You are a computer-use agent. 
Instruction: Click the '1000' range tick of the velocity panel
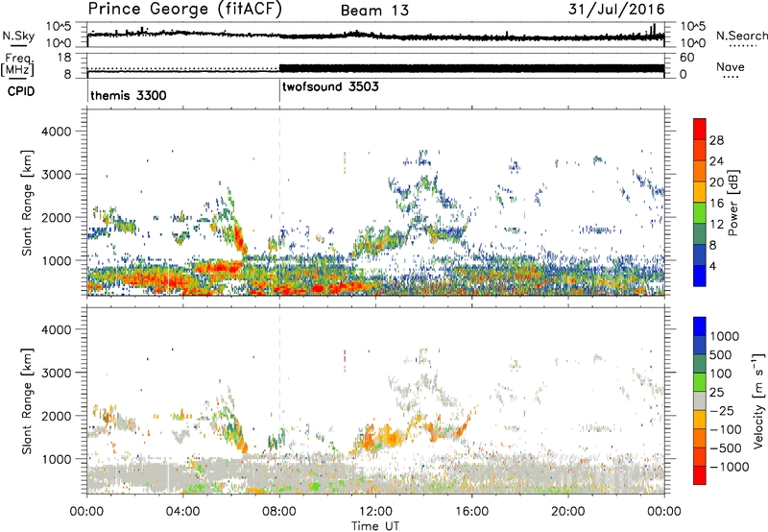pyautogui.click(x=57, y=459)
